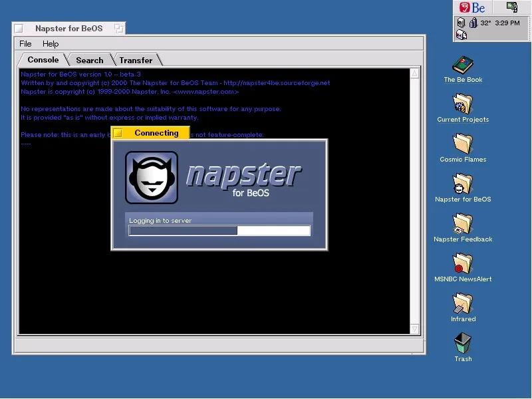The height and width of the screenshot is (399, 532).
Task: Click the console vertical scrollbar track
Action: pyautogui.click(x=414, y=201)
